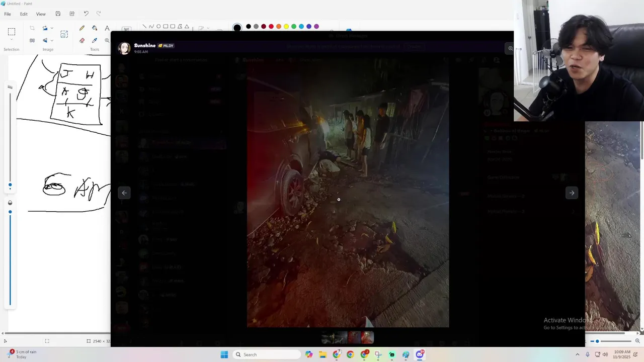Viewport: 644px width, 362px height.
Task: Select the Rounded rectangle shape
Action: point(173,27)
